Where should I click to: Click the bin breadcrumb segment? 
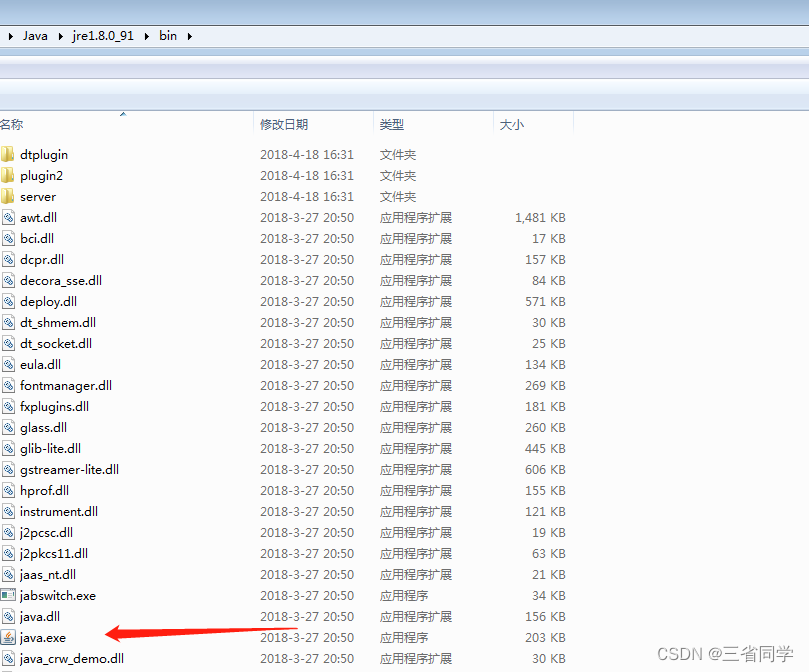tap(168, 36)
